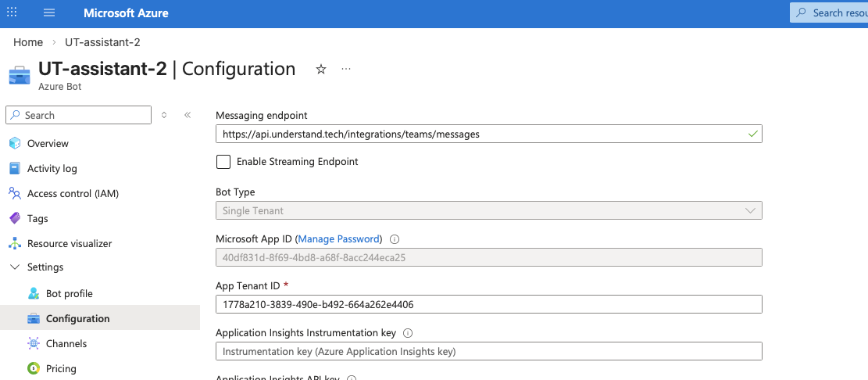Open the Azure app launcher grid icon
Viewport: 868px width, 380px height.
[12, 13]
